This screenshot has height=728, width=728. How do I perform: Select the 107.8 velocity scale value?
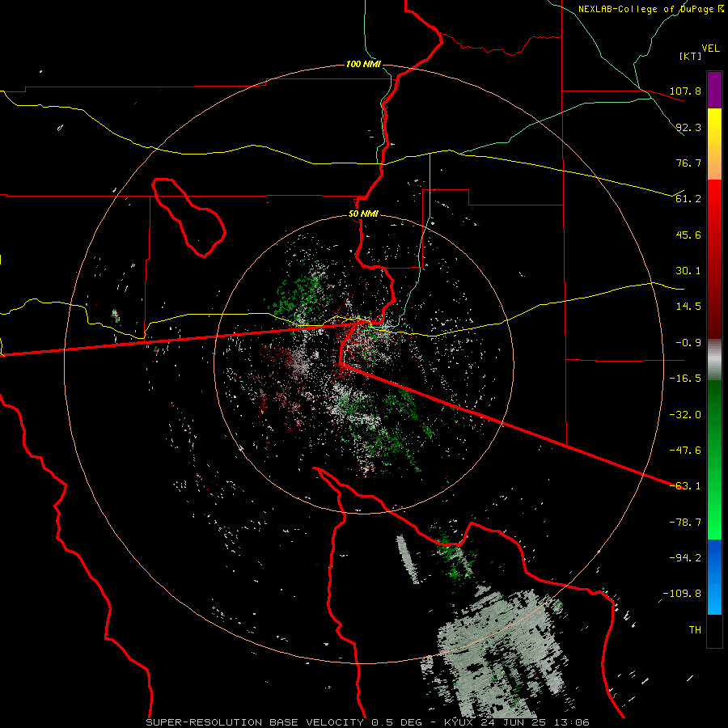(x=685, y=91)
